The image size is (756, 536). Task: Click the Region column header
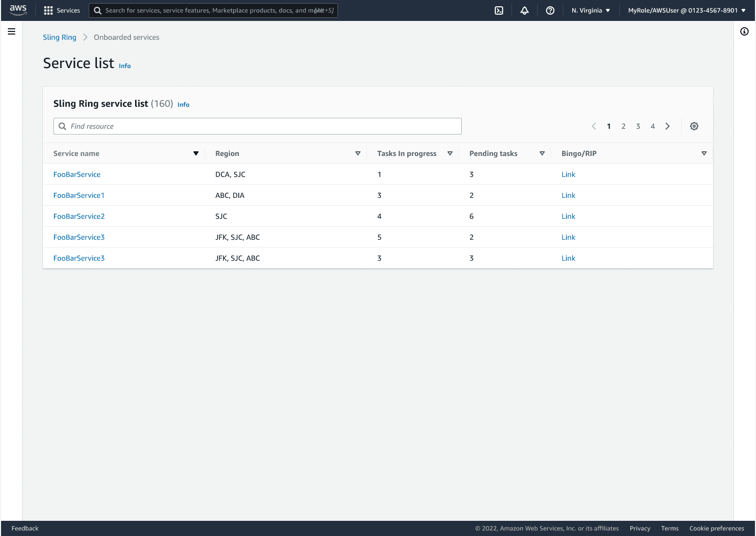pos(227,153)
